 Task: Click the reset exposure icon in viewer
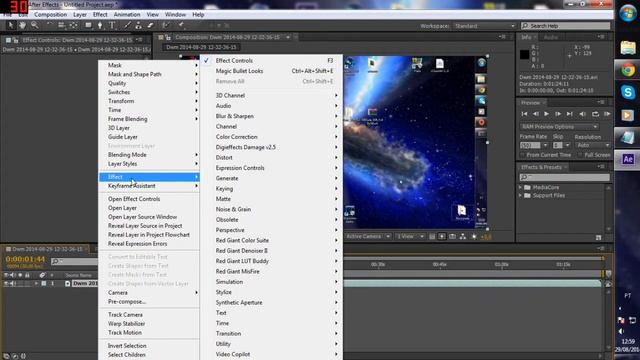(x=474, y=236)
